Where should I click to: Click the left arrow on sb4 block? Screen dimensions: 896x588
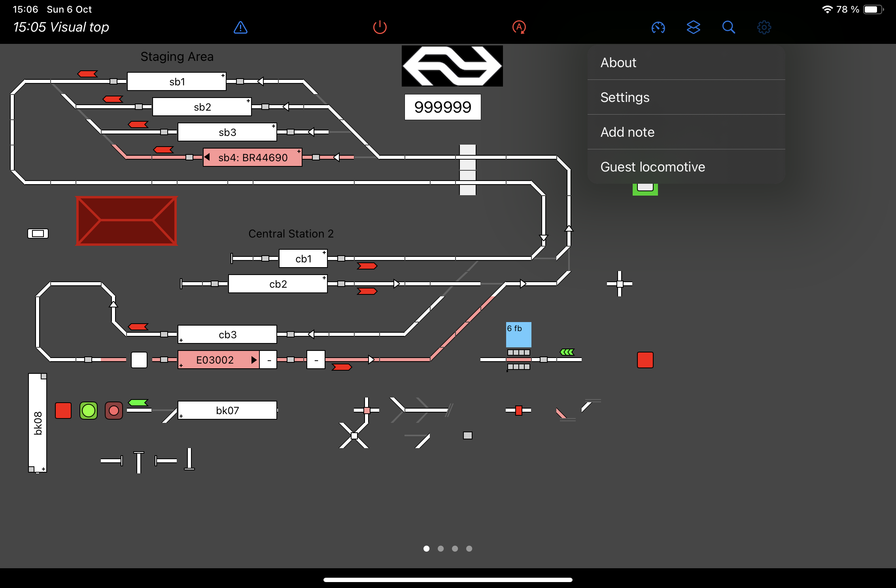[207, 157]
